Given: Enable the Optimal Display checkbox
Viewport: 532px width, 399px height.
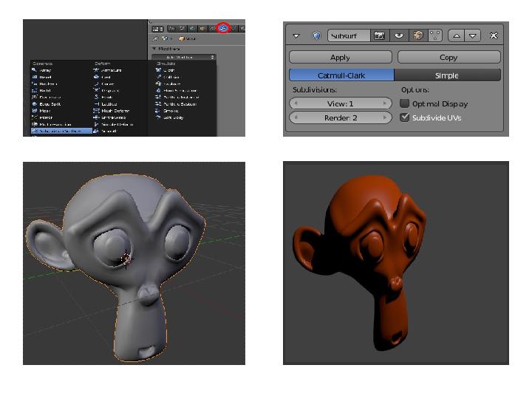Looking at the screenshot, I should click(x=405, y=103).
